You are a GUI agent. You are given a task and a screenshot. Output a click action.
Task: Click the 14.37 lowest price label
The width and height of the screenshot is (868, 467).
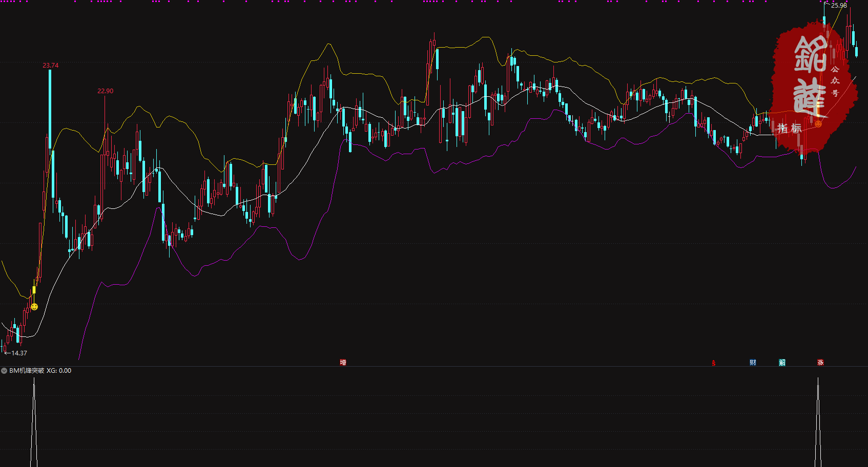[19, 353]
